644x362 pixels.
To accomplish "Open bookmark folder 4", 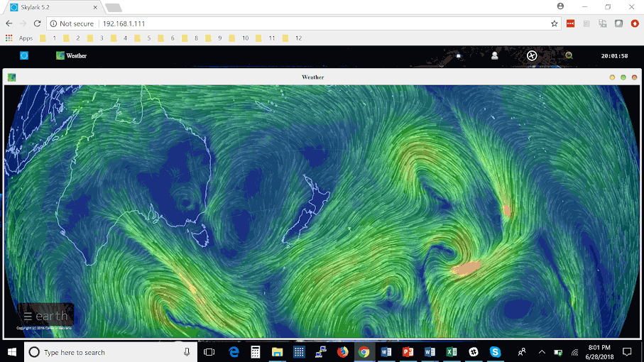I will point(119,38).
